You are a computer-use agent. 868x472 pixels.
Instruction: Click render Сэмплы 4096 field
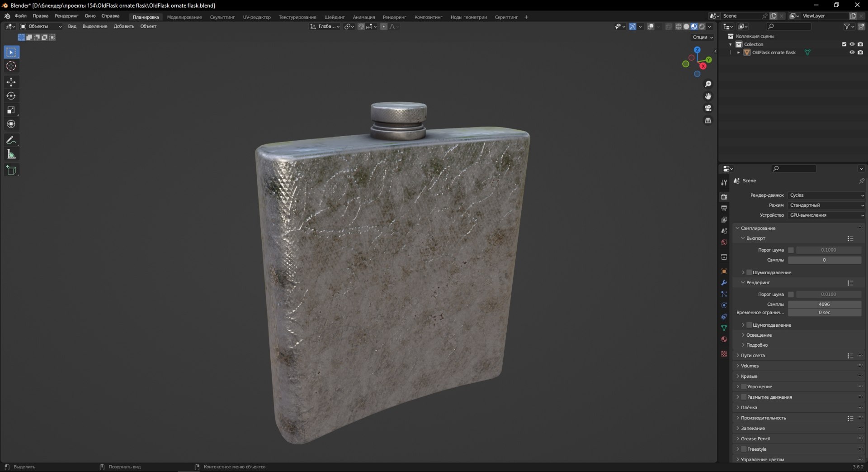point(825,304)
